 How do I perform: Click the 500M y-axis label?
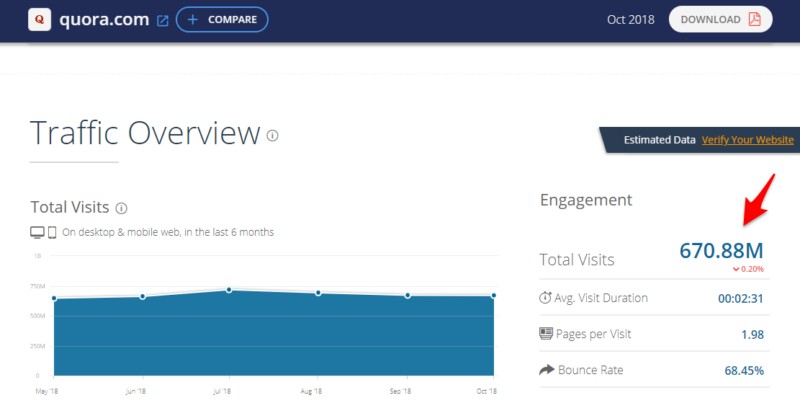tap(40, 316)
